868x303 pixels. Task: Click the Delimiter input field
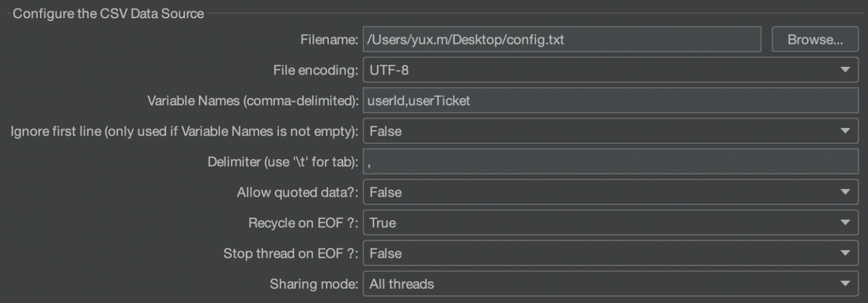[x=611, y=161]
